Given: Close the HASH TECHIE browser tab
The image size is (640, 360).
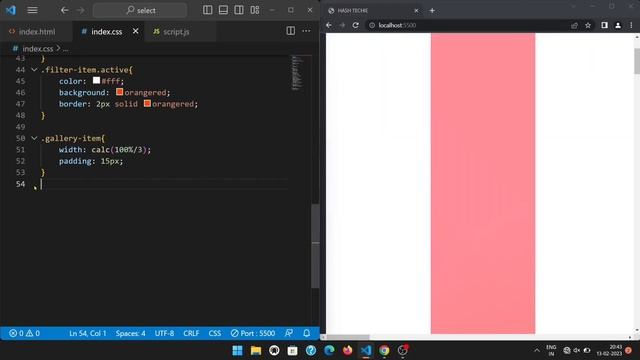Looking at the screenshot, I should 416,11.
